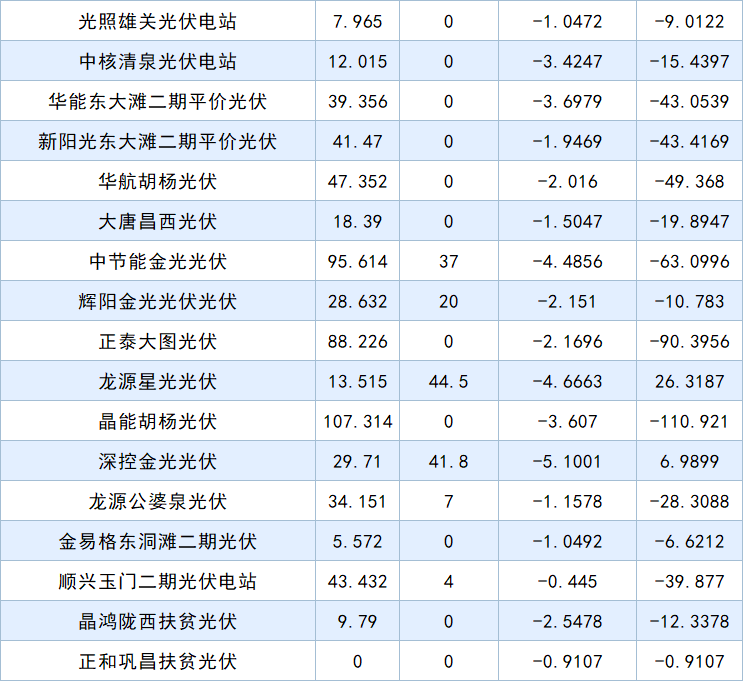Select the cell with value 37
This screenshot has width=743, height=681.
(448, 261)
